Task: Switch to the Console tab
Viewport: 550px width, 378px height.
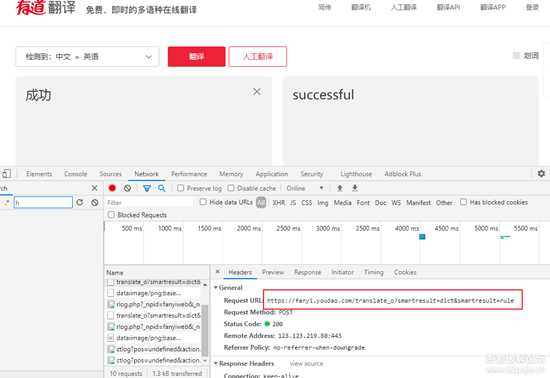Action: (x=75, y=174)
